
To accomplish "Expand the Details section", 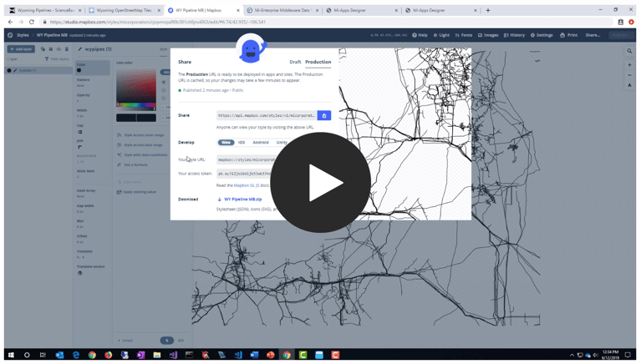I will [125, 341].
